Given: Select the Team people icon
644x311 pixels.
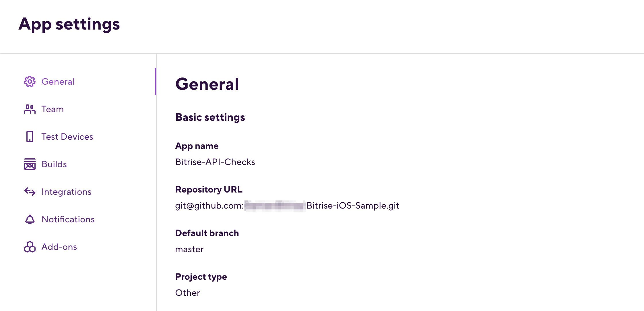Looking at the screenshot, I should coord(30,109).
